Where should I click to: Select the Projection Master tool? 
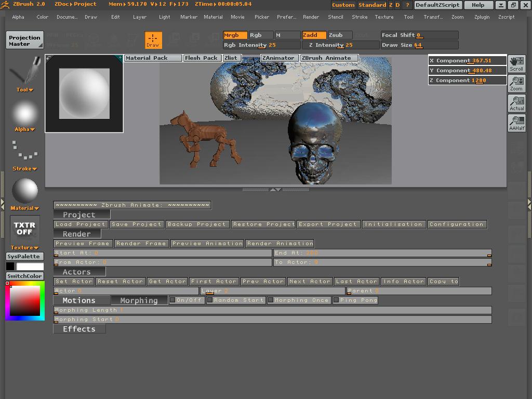click(24, 39)
